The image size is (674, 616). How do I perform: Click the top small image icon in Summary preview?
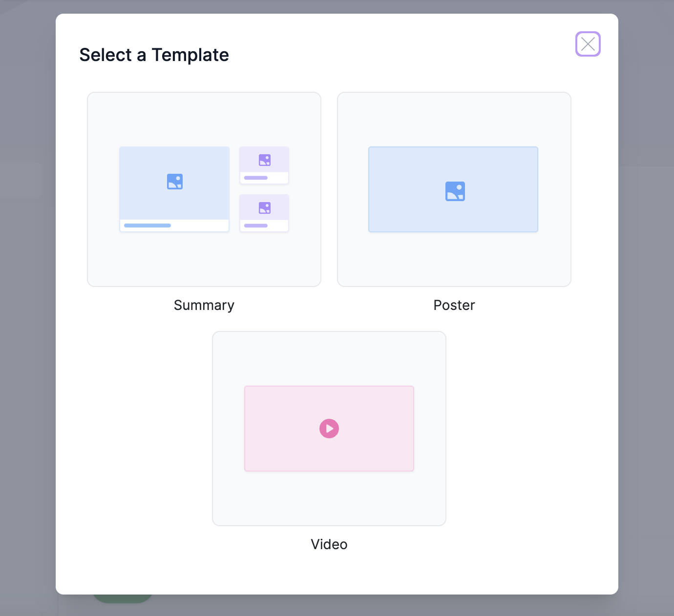pyautogui.click(x=264, y=159)
